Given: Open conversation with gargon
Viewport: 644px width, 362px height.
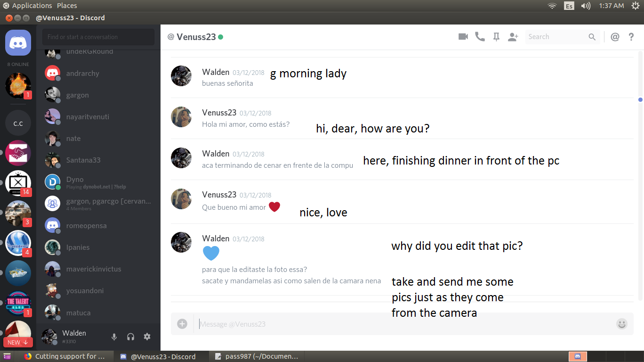Looking at the screenshot, I should point(98,95).
